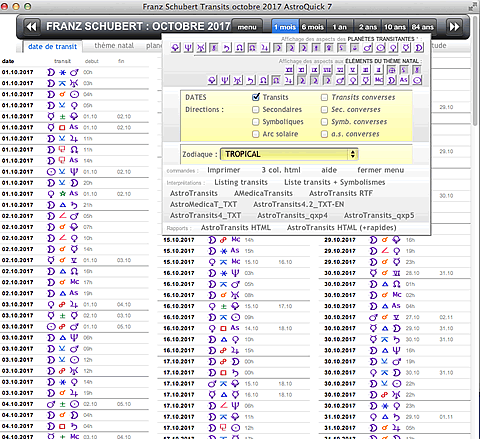Toggle Pluto in the transiting planets row
The height and width of the screenshot is (439, 480).
pos(176,48)
